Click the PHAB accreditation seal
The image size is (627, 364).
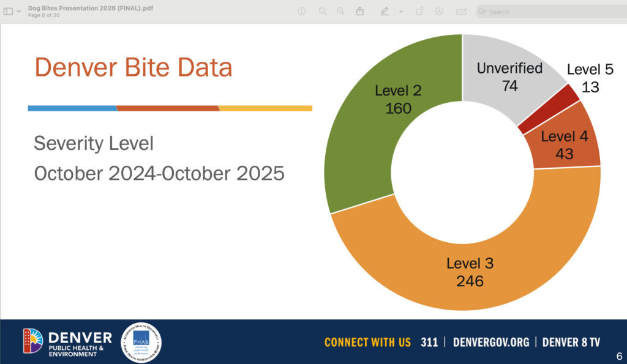(141, 342)
